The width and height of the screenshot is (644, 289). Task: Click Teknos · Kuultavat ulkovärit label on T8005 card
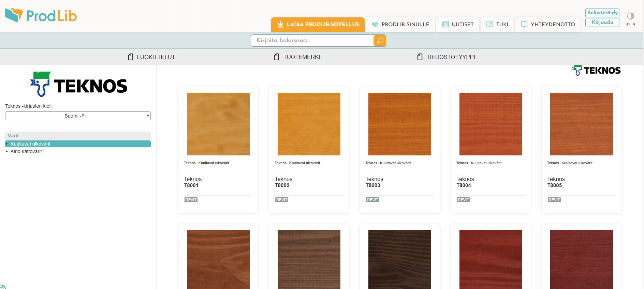(570, 163)
